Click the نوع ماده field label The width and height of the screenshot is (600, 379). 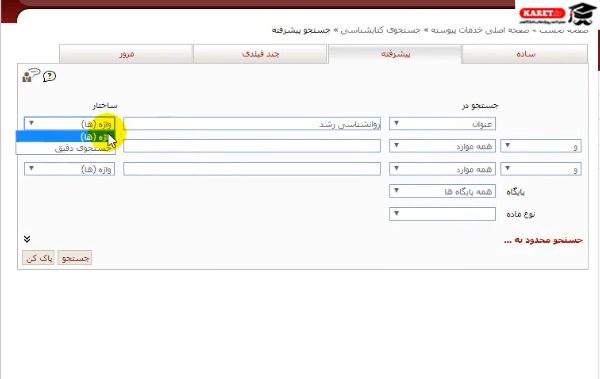pos(520,214)
